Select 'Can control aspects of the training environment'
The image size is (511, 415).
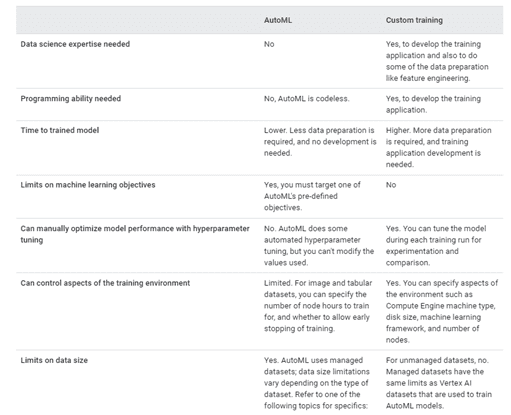pos(105,283)
